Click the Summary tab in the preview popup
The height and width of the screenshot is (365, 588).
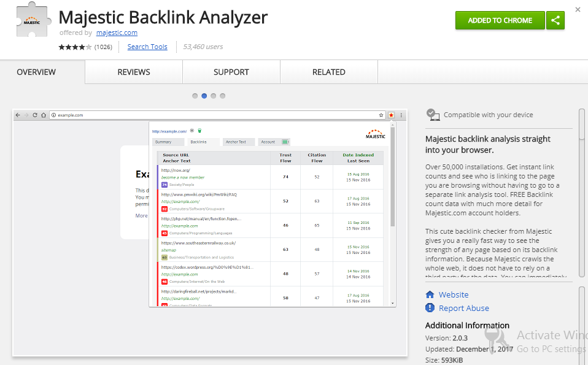[x=168, y=142]
